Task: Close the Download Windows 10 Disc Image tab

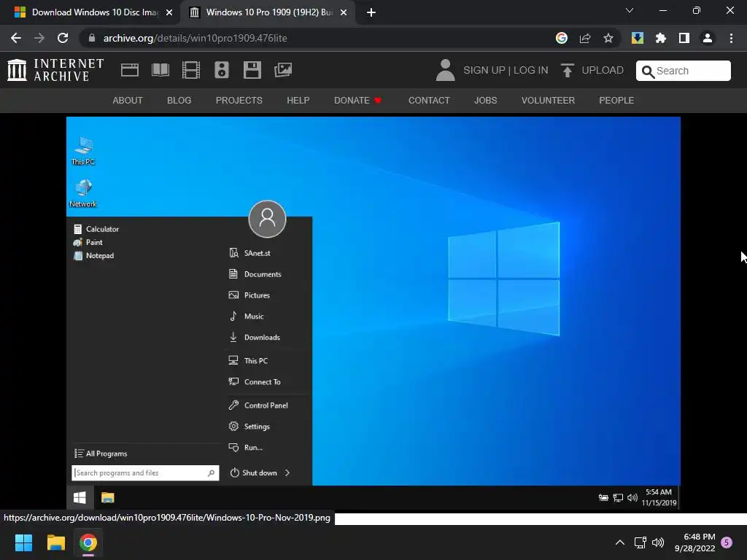Action: [x=169, y=12]
